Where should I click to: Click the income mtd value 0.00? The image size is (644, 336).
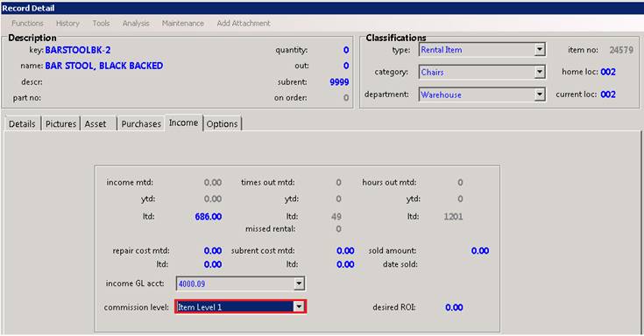tap(213, 182)
